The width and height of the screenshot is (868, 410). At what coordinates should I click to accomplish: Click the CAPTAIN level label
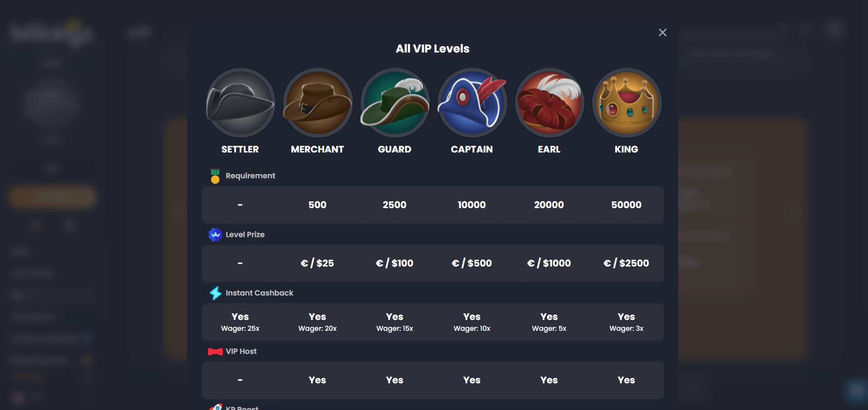click(472, 149)
